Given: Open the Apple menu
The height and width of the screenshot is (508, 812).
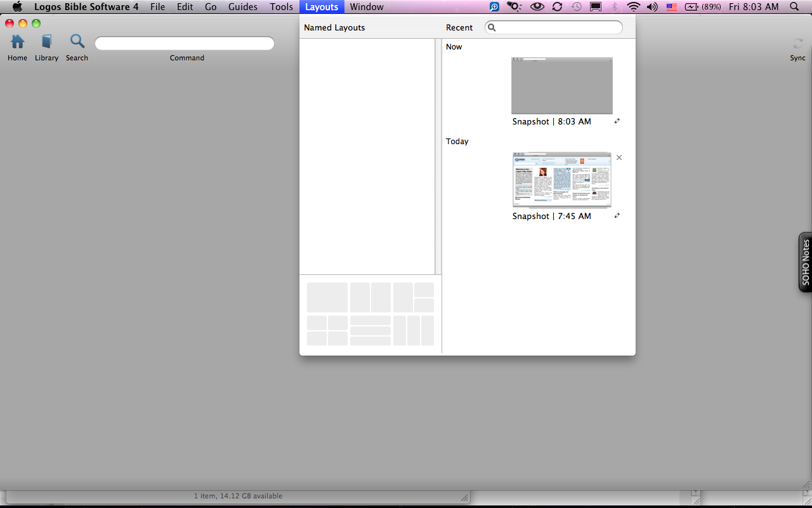Looking at the screenshot, I should tap(17, 7).
